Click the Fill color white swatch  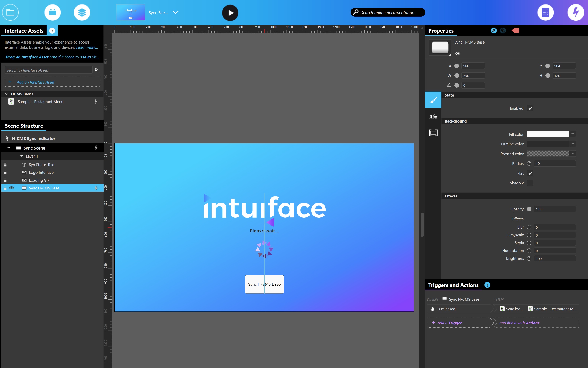click(x=548, y=134)
